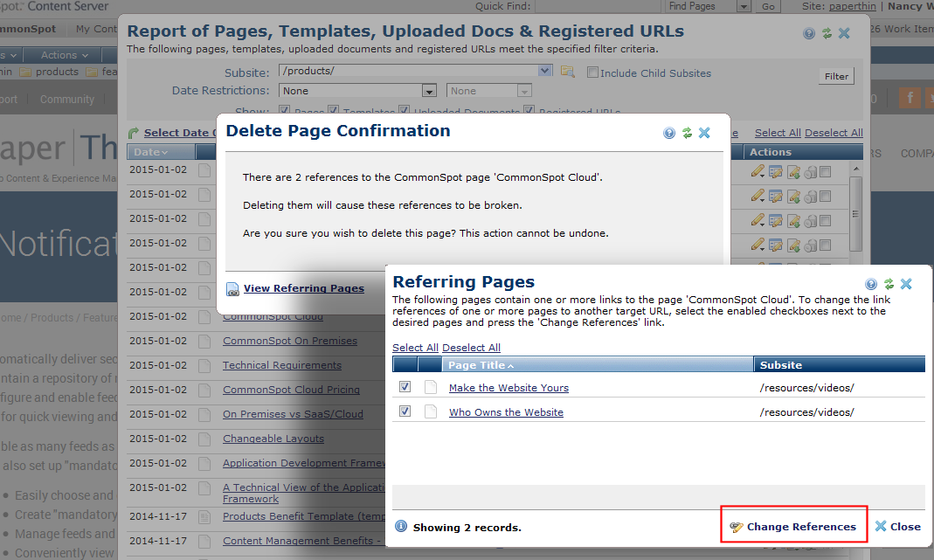Open the Find Pages dropdown
The image size is (934, 560).
tap(743, 7)
